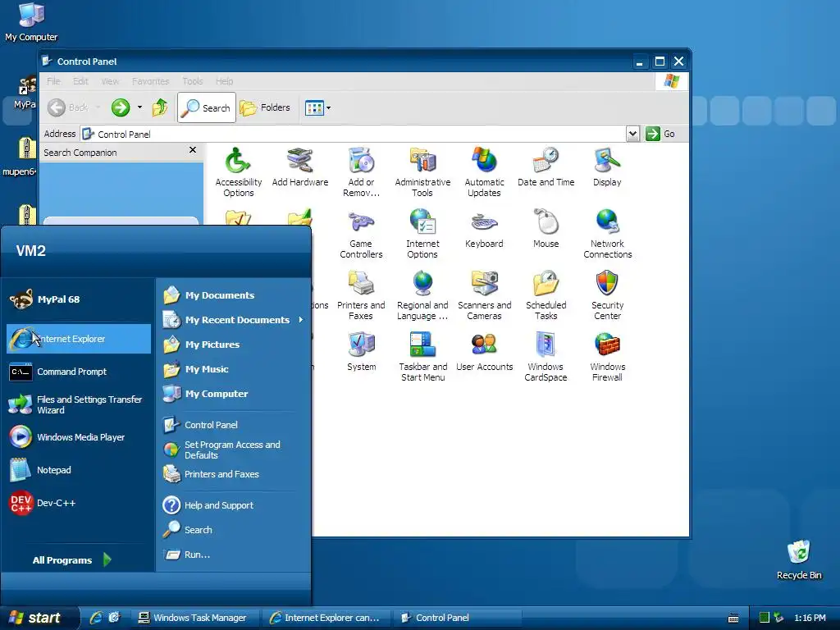Open My Pictures from Start menu
This screenshot has width=840, height=630.
coord(234,345)
